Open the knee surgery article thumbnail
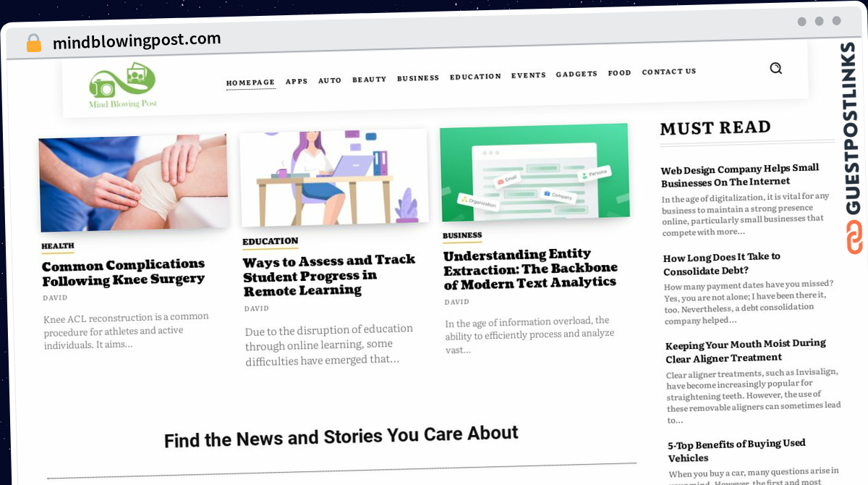 point(133,183)
